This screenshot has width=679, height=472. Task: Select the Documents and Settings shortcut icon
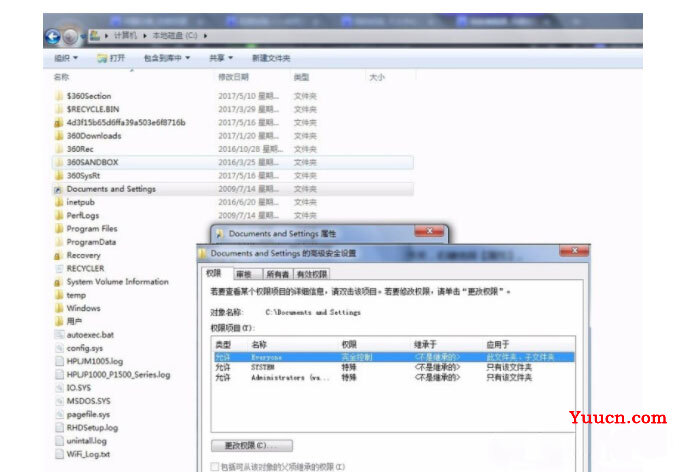(x=58, y=189)
